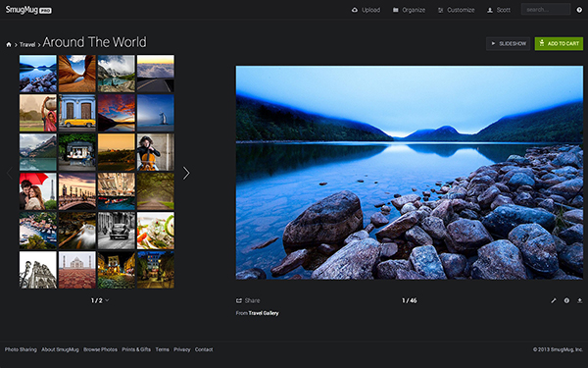
Task: Click the wrench tools icon
Action: [x=554, y=300]
